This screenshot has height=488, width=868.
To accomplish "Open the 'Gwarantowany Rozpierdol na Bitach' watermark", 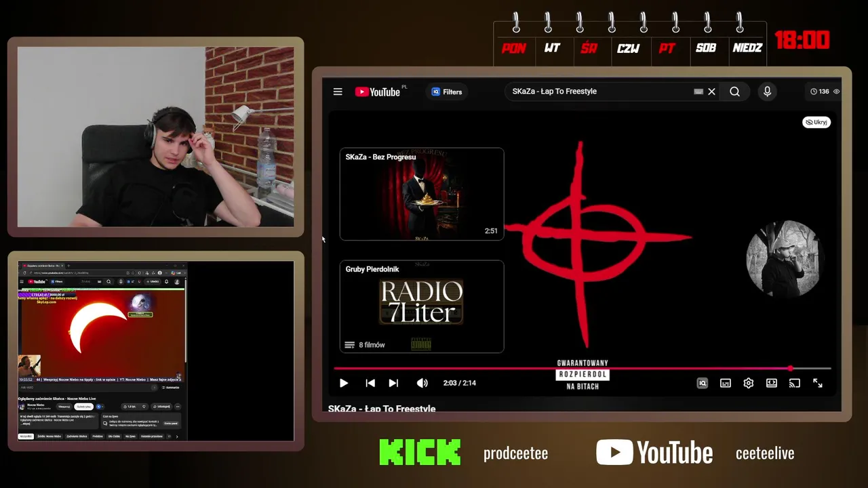I will (x=583, y=375).
